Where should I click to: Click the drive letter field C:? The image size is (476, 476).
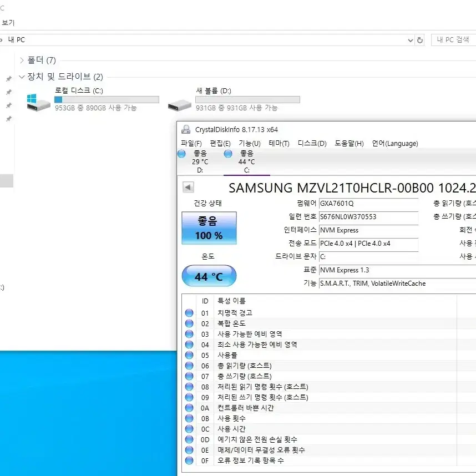pos(368,257)
